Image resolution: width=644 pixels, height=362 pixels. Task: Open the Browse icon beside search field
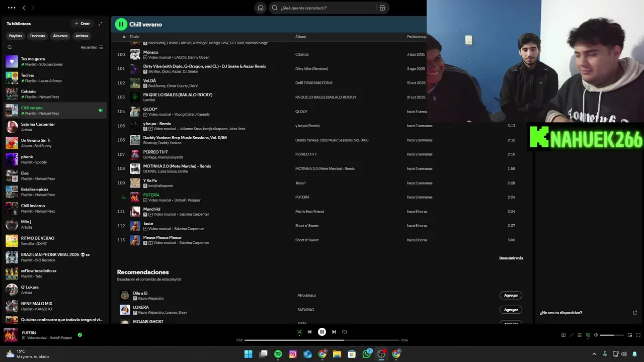(x=382, y=8)
